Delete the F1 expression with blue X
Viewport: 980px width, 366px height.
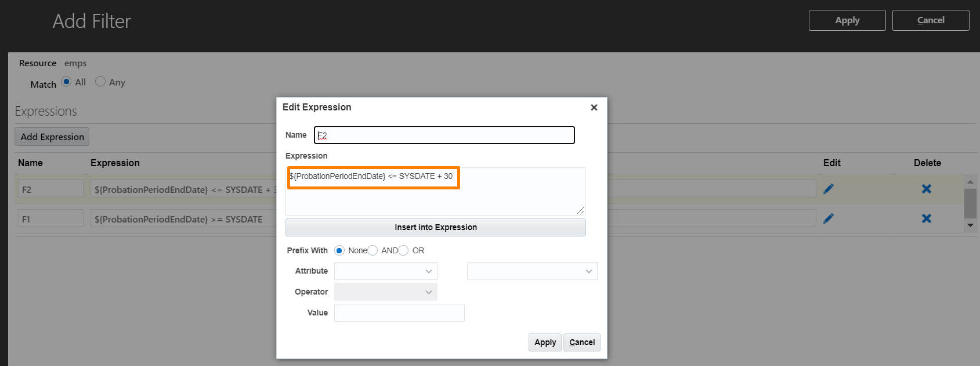[x=927, y=218]
